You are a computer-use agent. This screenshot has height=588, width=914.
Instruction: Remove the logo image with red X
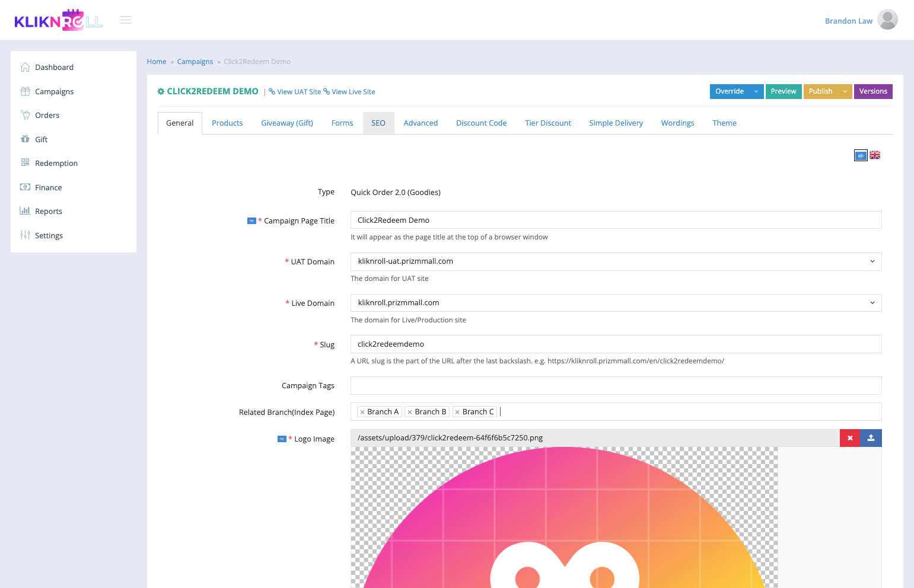[x=850, y=438]
